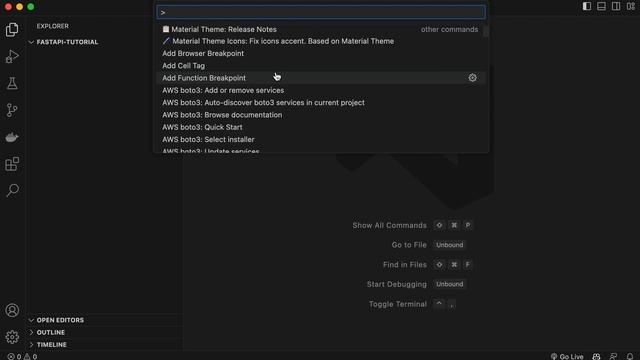Screen dimensions: 640x360
Task: Toggle primary side bar layout icon
Action: (x=587, y=6)
